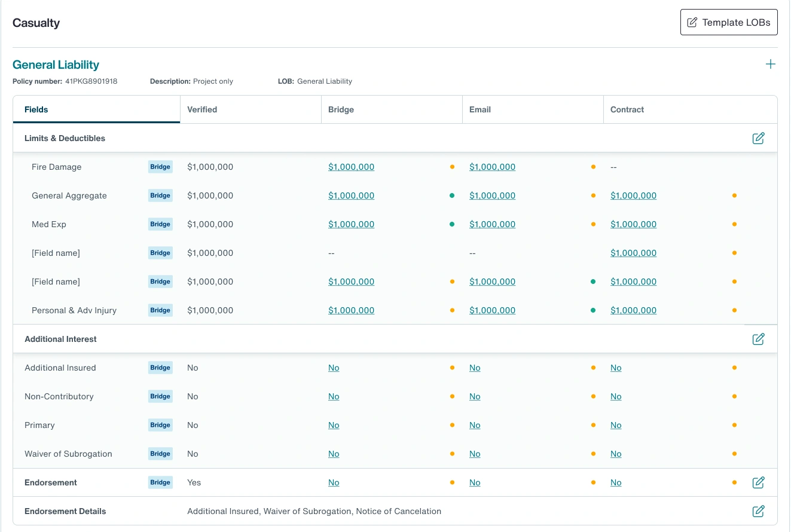Viewport: 791px width, 532px height.
Task: Open General Aggregate Contract column amount
Action: coord(633,195)
